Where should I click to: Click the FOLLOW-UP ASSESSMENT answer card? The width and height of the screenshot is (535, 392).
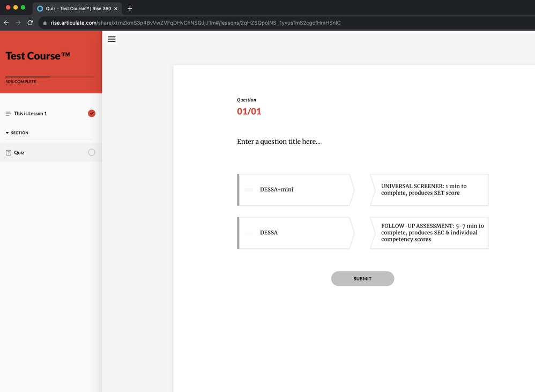pos(429,233)
